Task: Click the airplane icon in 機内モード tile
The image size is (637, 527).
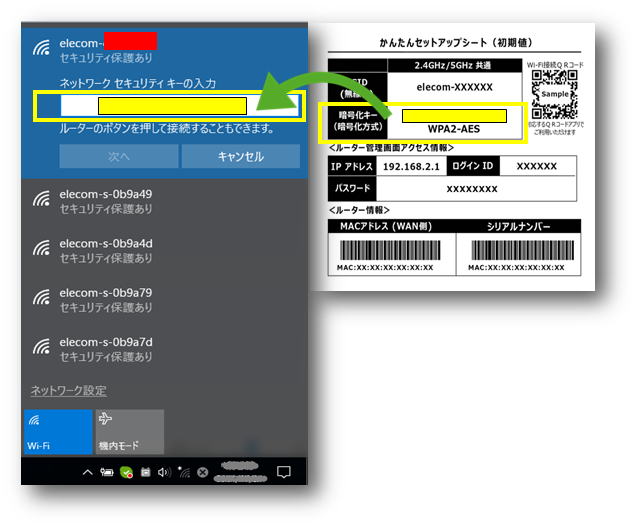Action: click(x=105, y=419)
